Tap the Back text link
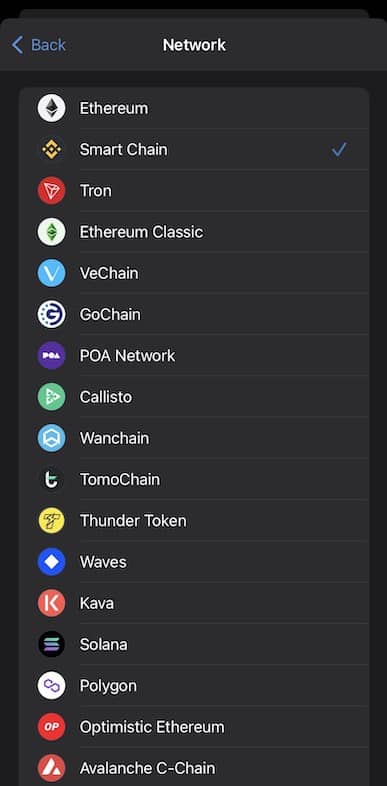The width and height of the screenshot is (387, 786). (x=48, y=45)
